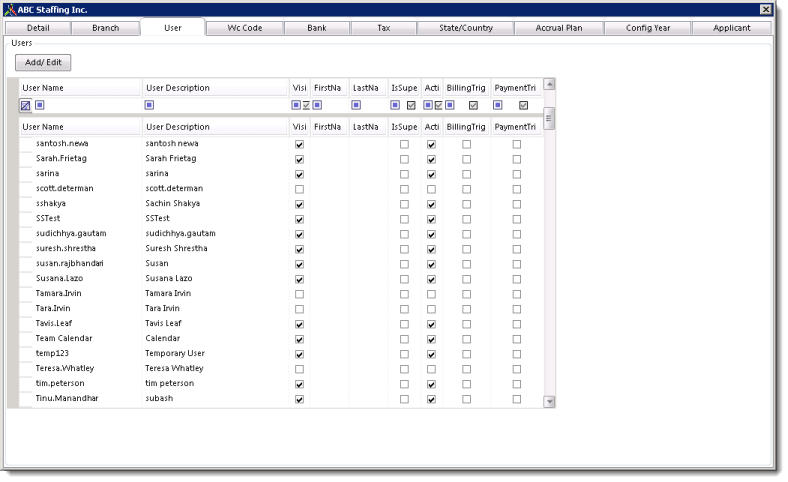Screen dimensions: 788x482
Task: Click BillingTrig column filter operator icon
Action: [x=450, y=105]
